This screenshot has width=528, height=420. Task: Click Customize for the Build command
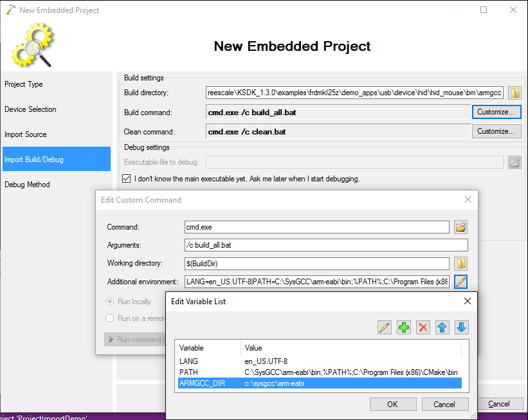[x=496, y=112]
